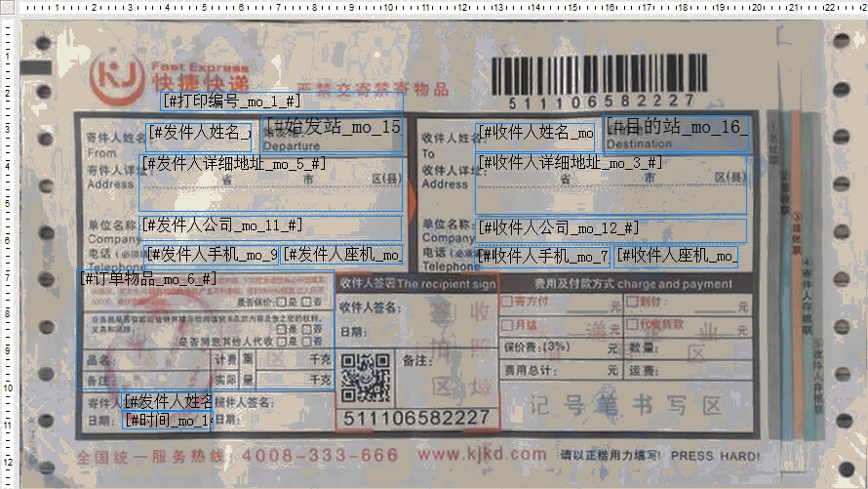Click the [#发件人公司_mo_11_#] company field
The image size is (868, 489).
pos(270,229)
